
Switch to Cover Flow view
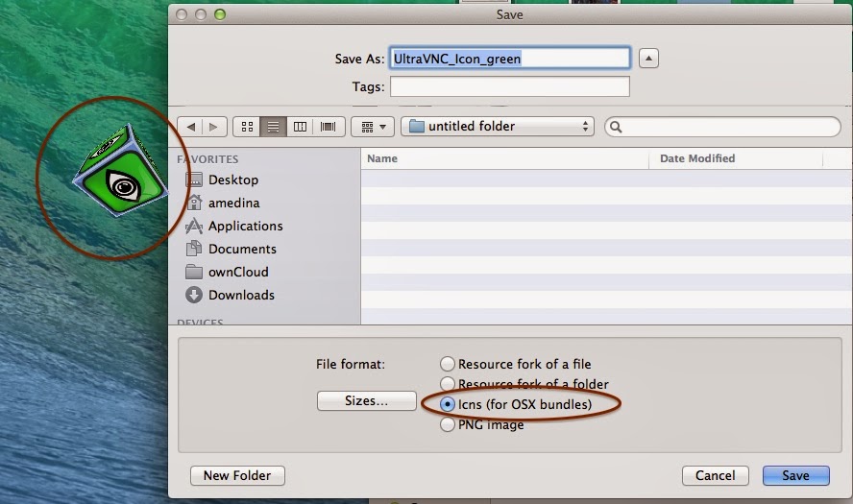(328, 127)
